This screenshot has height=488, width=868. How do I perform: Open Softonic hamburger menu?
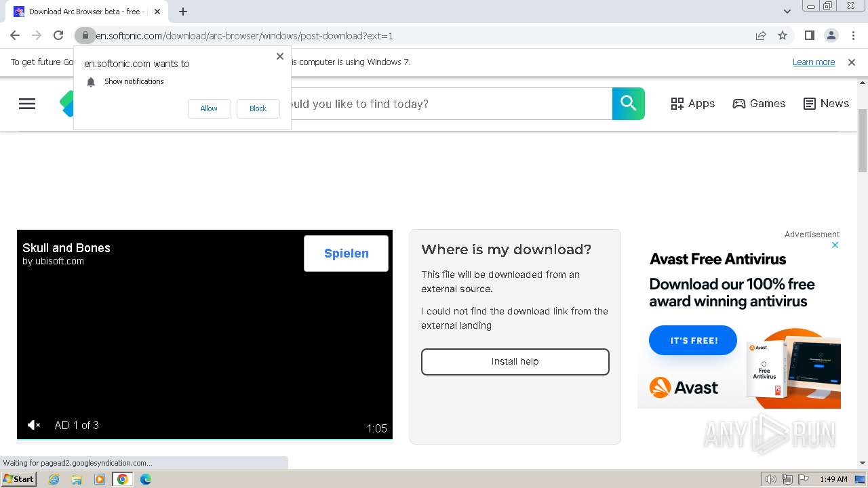[x=27, y=104]
